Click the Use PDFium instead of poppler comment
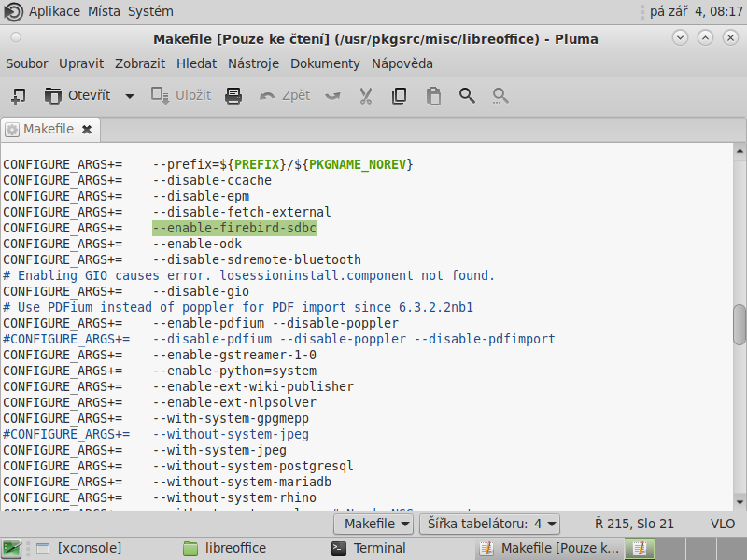The width and height of the screenshot is (747, 560). (238, 307)
